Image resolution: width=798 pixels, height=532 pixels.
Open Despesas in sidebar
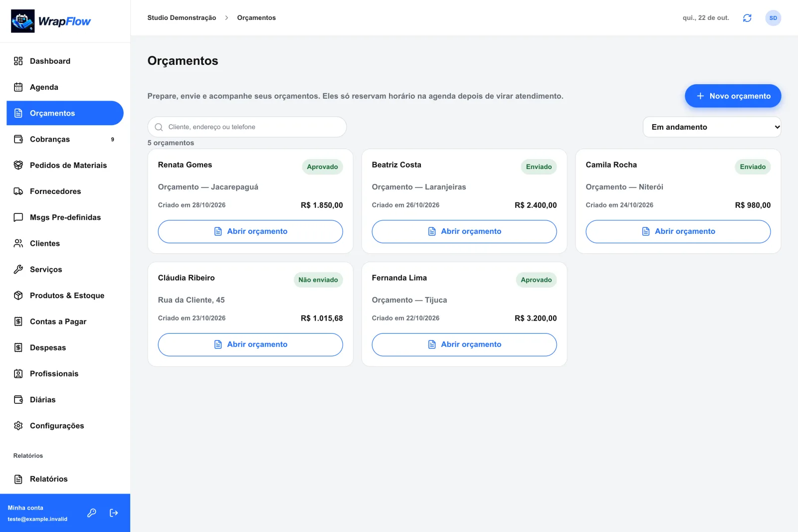click(65, 348)
